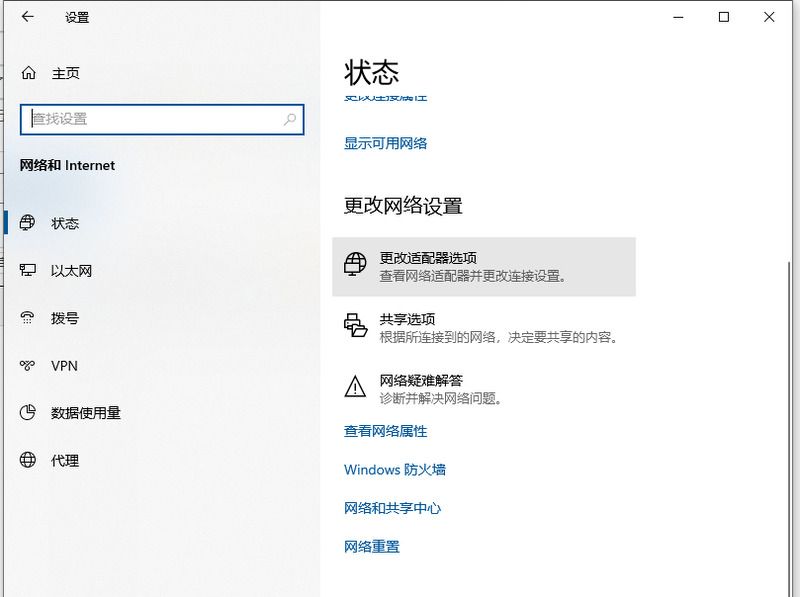Select the 状态 (Status) globe icon
Screen dimensions: 800x597
[28, 223]
